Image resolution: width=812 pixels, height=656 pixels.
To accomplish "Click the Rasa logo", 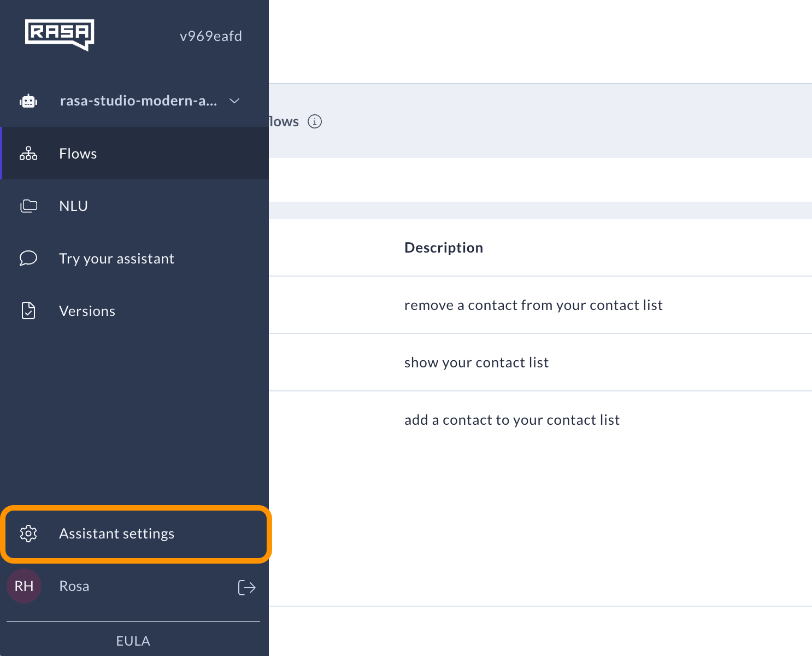I will (x=60, y=34).
